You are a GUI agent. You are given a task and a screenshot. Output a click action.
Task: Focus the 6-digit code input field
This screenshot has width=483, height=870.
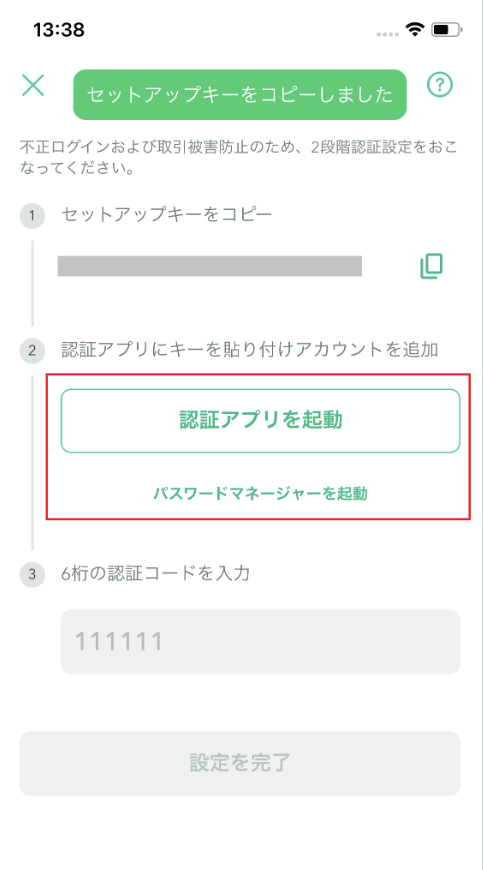(x=261, y=642)
